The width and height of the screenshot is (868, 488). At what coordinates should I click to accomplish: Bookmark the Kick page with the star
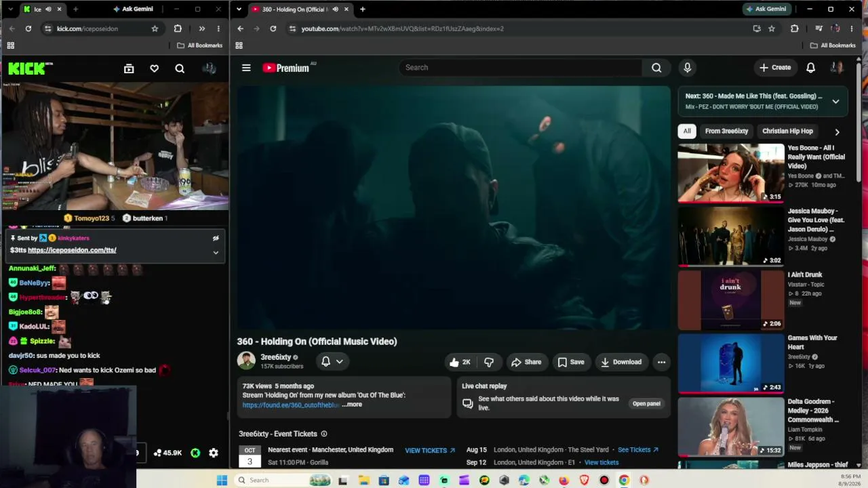(155, 28)
